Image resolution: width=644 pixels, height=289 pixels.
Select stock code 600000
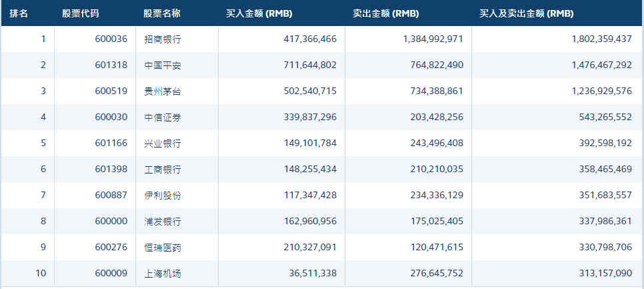tap(111, 221)
